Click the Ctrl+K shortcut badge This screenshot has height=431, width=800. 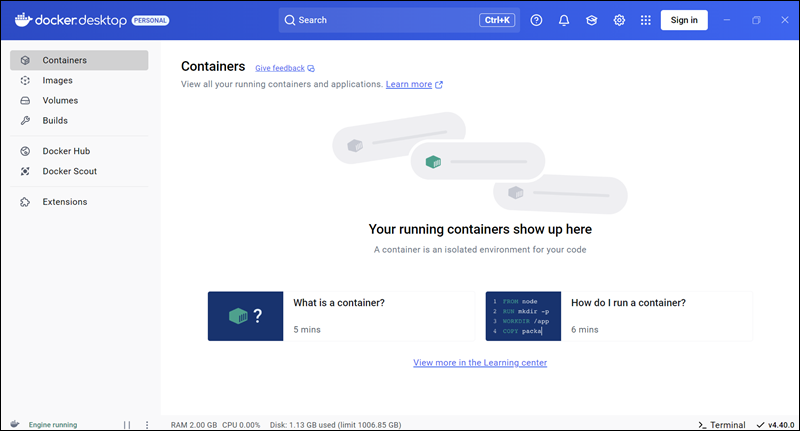click(497, 20)
